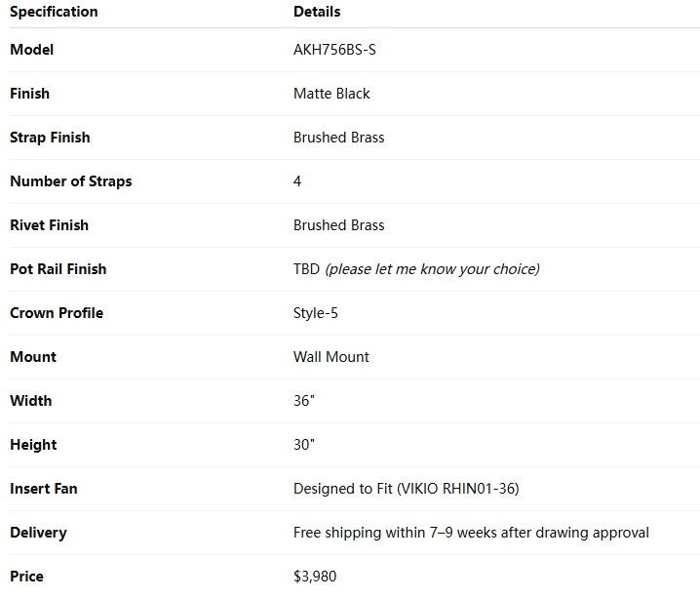Click the Insert Fan row label

point(44,489)
